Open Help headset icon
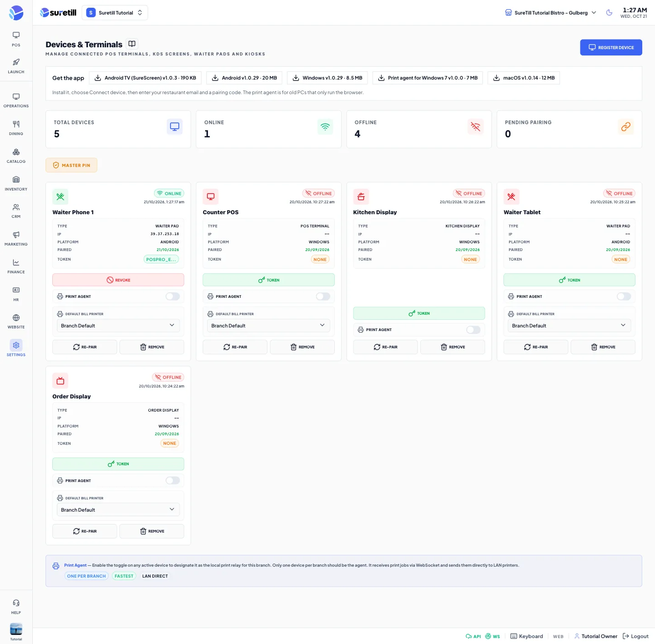The image size is (655, 644). [16, 606]
